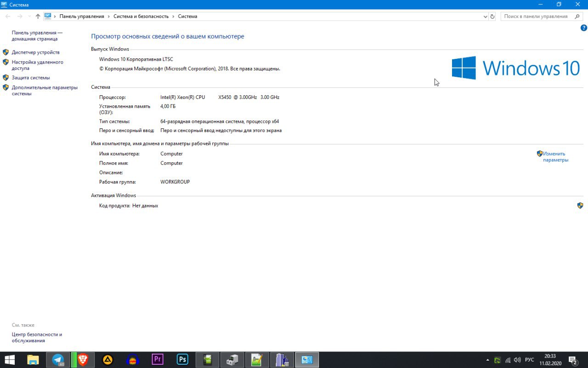Open the recent locations dropdown arrow
The height and width of the screenshot is (368, 588).
point(29,16)
